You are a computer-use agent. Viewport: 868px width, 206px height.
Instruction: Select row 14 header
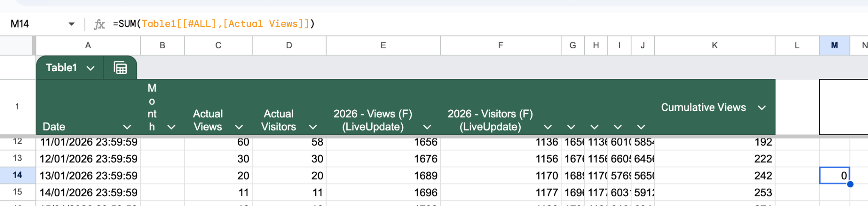pyautogui.click(x=17, y=175)
